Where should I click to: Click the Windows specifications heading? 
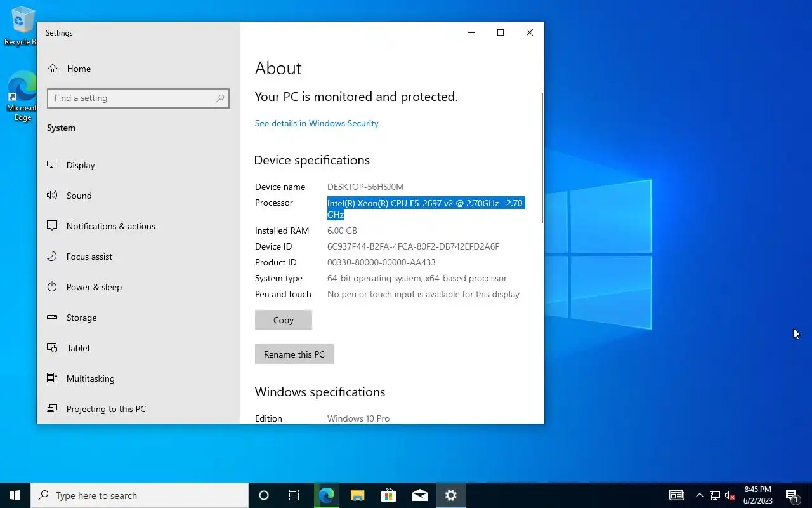[x=320, y=392]
